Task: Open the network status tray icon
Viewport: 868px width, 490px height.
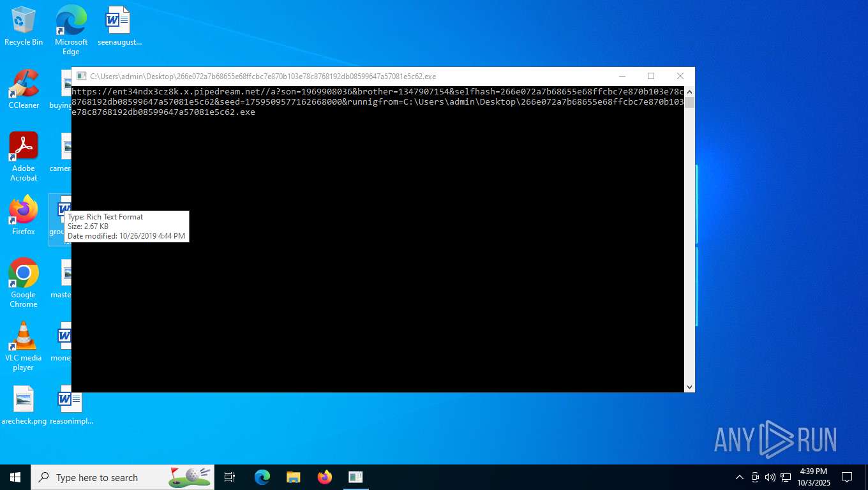Action: tap(786, 477)
